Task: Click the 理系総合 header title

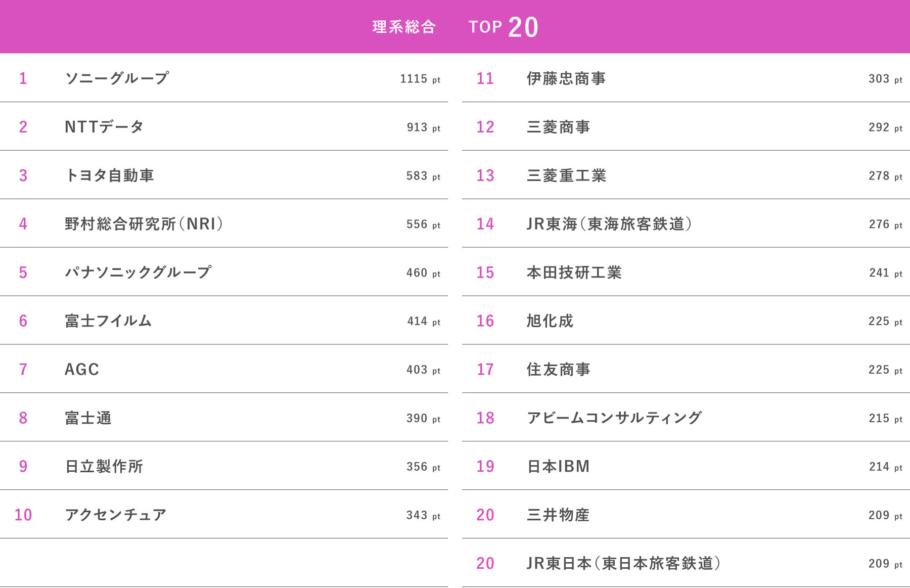Action: (x=404, y=27)
